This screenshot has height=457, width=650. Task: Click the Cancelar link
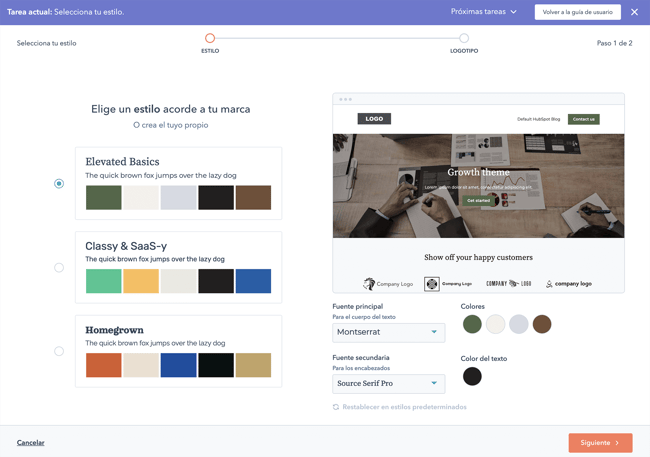(31, 443)
